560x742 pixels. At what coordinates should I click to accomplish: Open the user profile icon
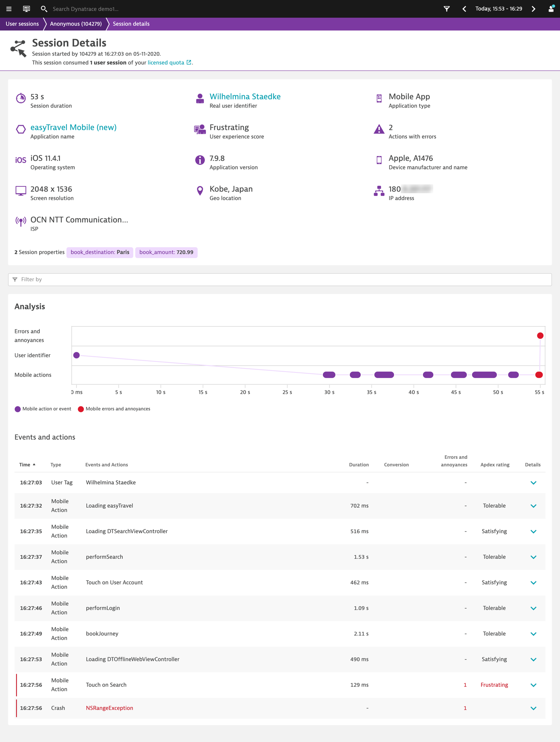551,9
